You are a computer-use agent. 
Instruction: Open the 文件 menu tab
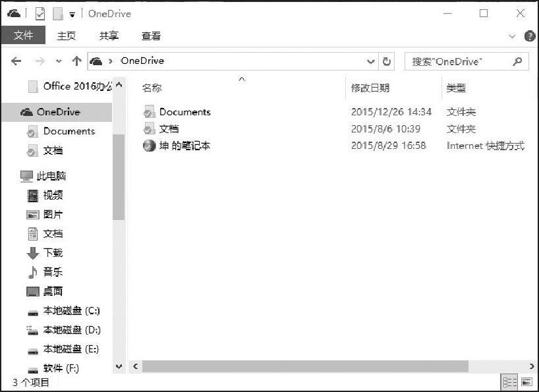pyautogui.click(x=23, y=36)
